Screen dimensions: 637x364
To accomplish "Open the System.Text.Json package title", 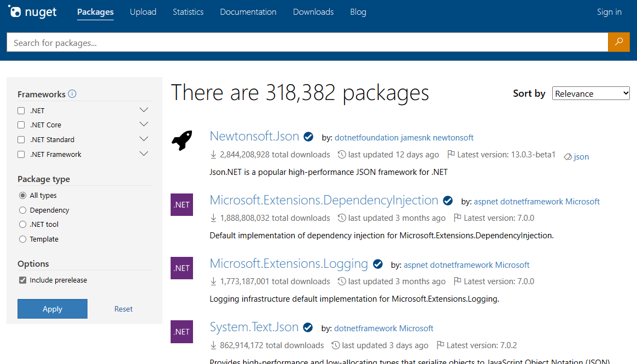I will pyautogui.click(x=254, y=327).
